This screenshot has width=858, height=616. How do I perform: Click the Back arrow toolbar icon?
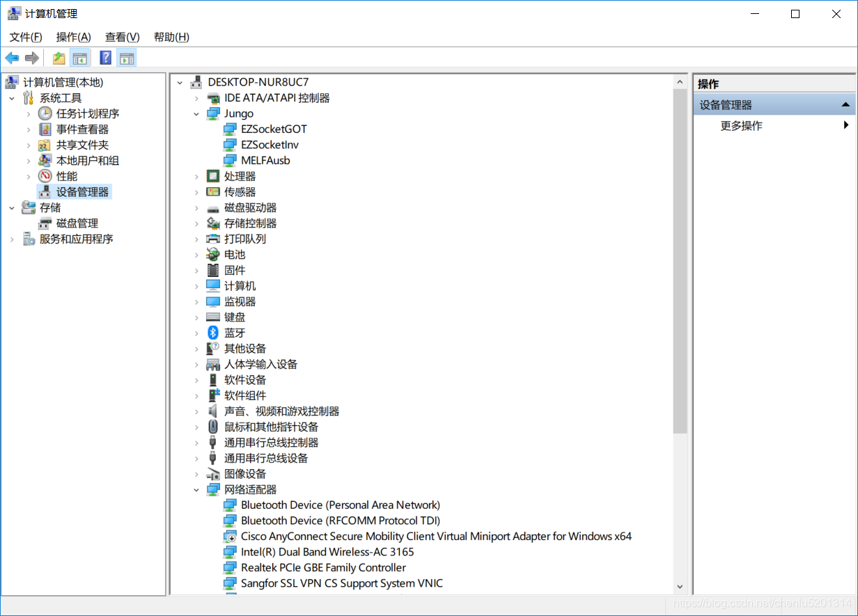[12, 58]
